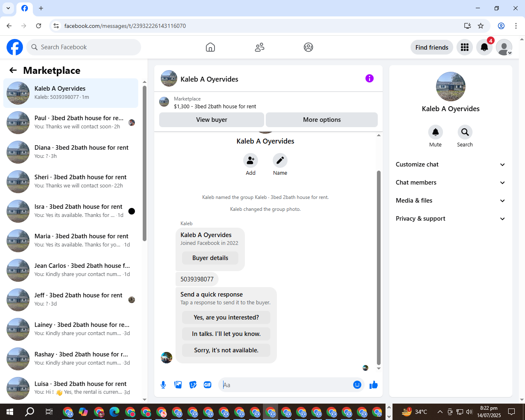
Task: Open Isra's conversation in list
Action: point(71,211)
